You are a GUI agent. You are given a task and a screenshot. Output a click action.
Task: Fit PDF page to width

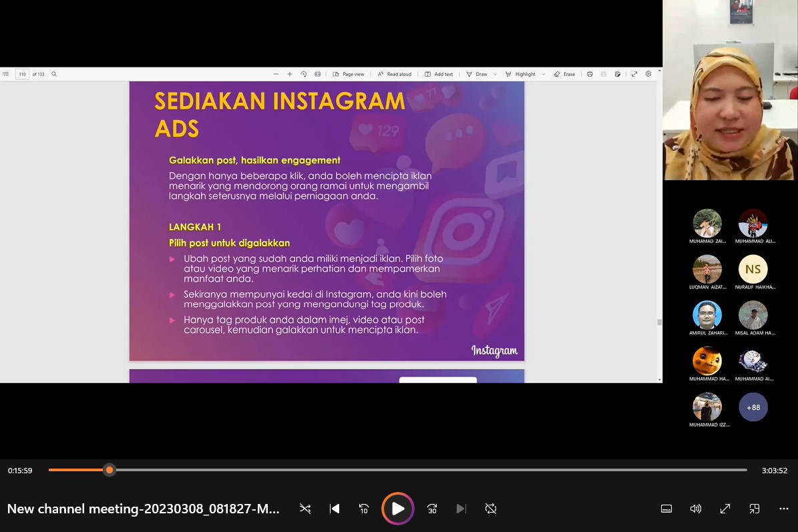[318, 74]
